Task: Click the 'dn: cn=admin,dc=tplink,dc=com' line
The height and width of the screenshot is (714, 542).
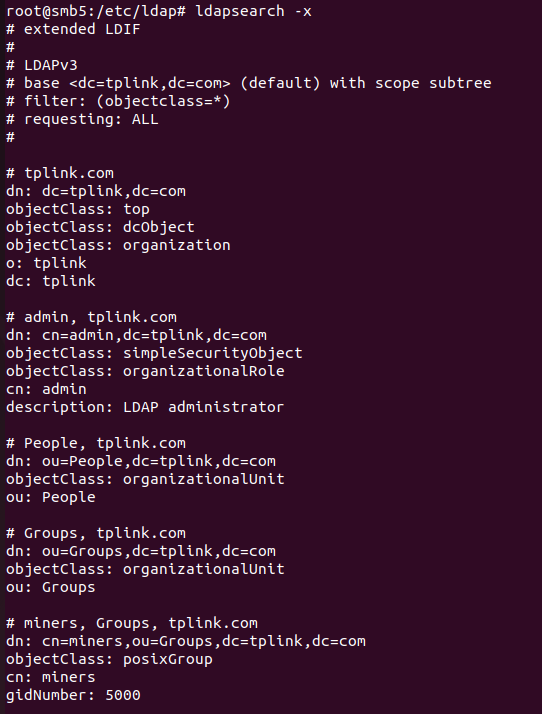Action: coord(136,335)
